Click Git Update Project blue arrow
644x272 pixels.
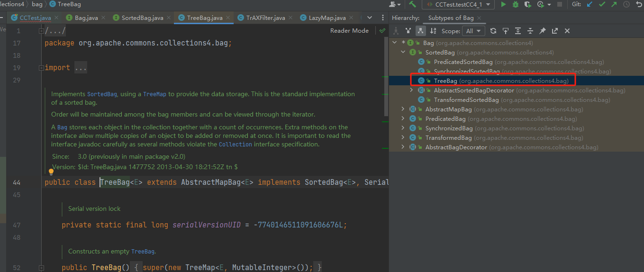(590, 4)
